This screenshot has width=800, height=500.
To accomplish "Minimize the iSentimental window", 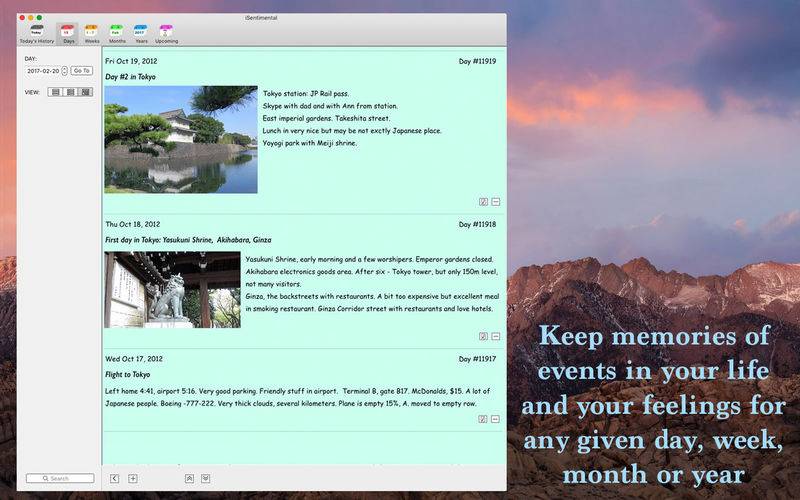I will (31, 18).
